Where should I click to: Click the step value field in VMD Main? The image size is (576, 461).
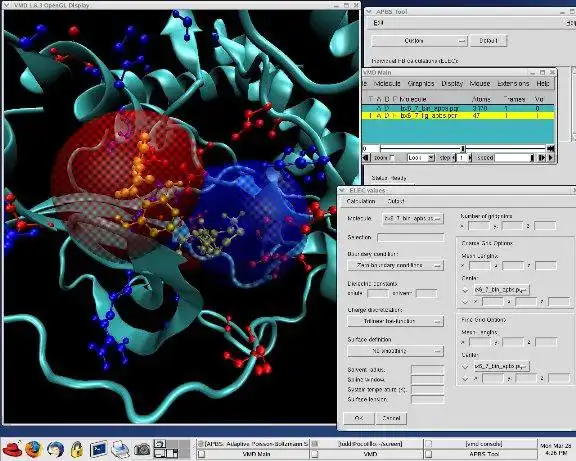462,158
